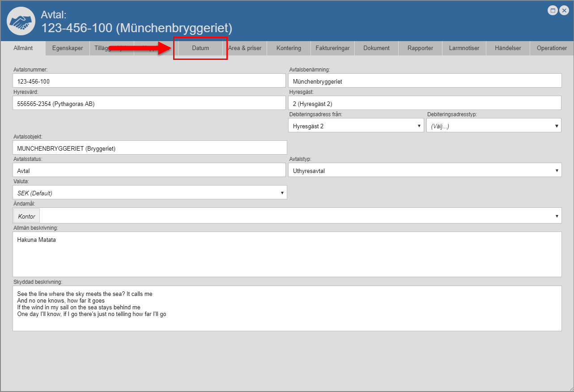
Task: Switch to the Egenskaper tab
Action: click(68, 48)
